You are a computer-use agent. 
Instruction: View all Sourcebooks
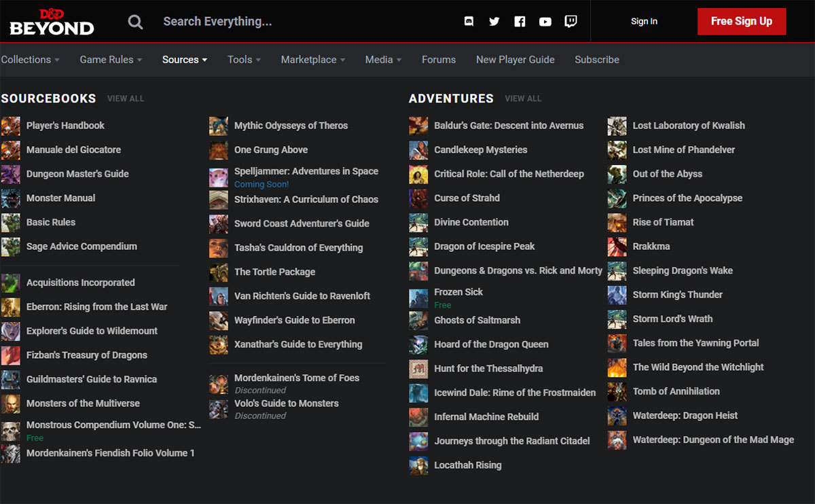click(126, 98)
